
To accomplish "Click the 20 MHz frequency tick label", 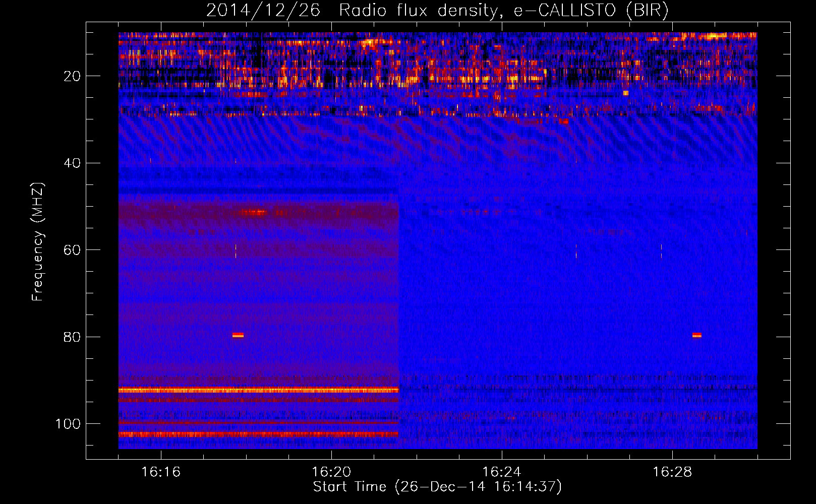I will 73,76.
